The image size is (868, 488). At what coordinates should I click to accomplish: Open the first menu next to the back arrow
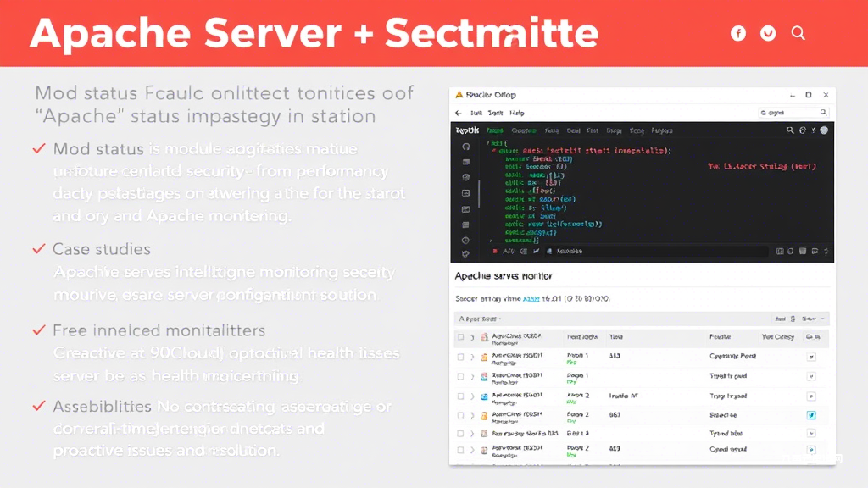pos(476,113)
